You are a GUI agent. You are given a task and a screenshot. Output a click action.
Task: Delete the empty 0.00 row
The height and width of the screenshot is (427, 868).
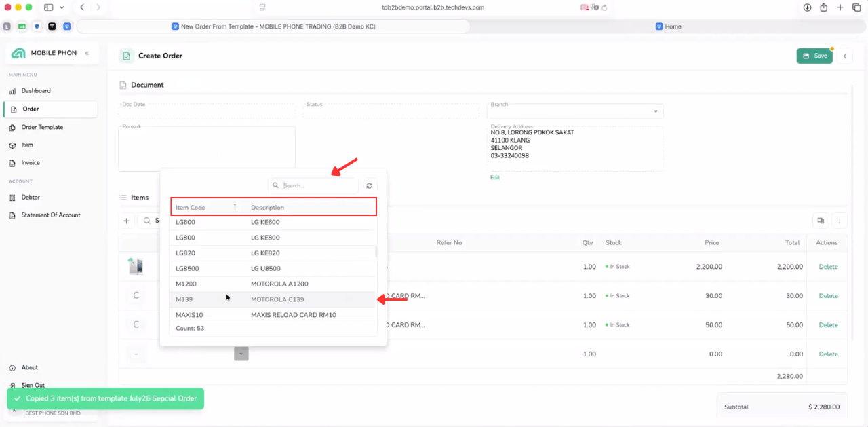point(828,354)
